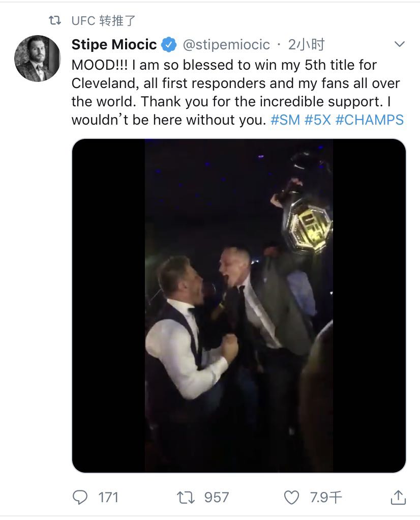Open Stipe Miocic profile avatar
Viewport: 420px width, 520px height.
[38, 59]
